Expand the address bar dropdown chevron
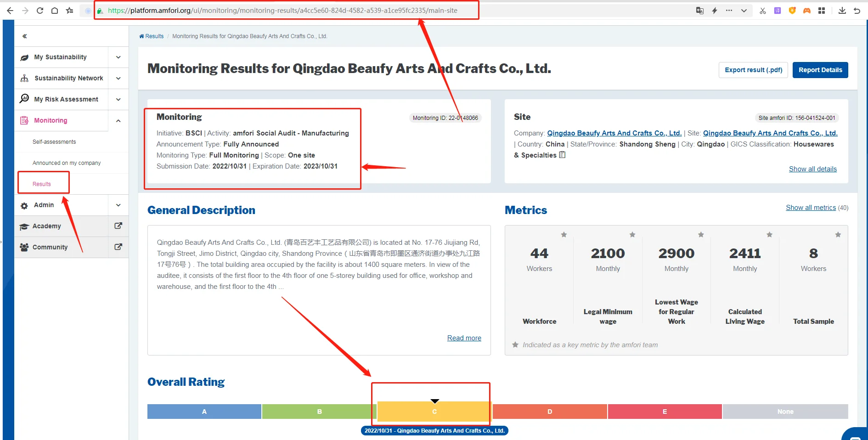 click(744, 11)
